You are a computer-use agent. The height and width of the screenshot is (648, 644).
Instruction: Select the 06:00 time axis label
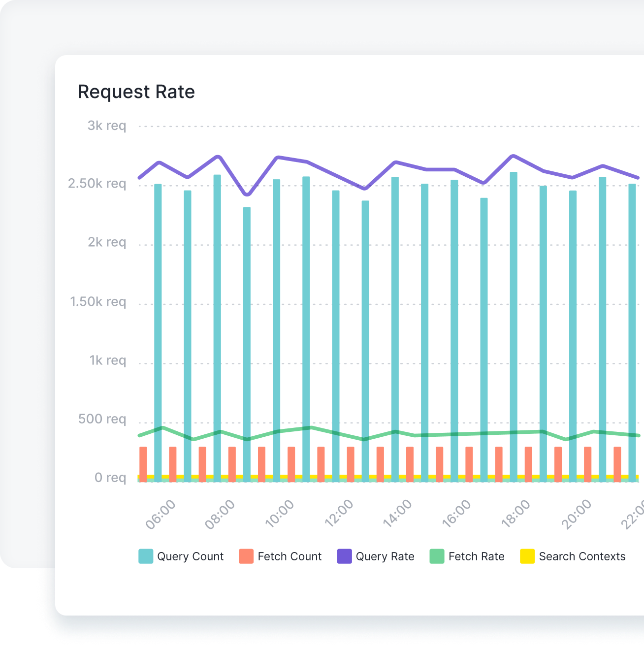click(161, 515)
